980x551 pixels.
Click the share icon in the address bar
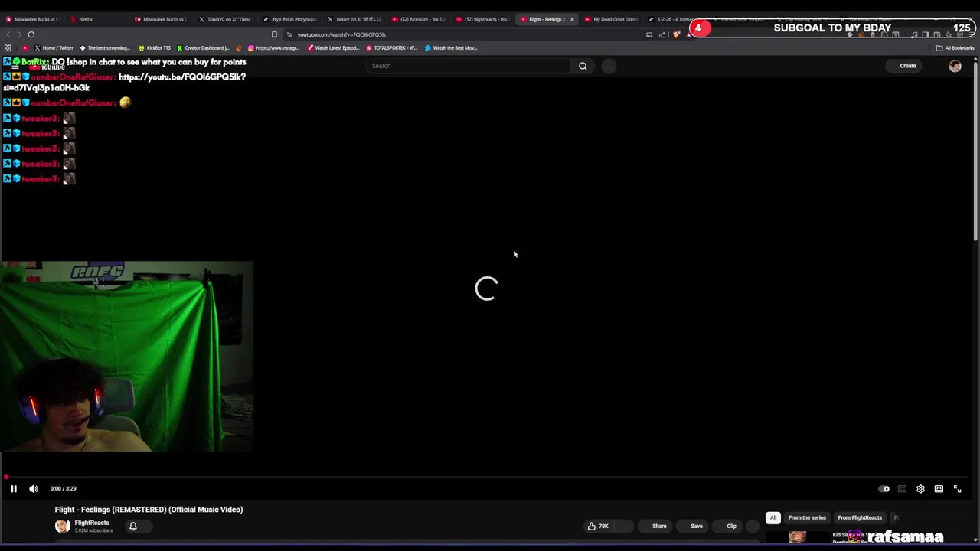(662, 34)
